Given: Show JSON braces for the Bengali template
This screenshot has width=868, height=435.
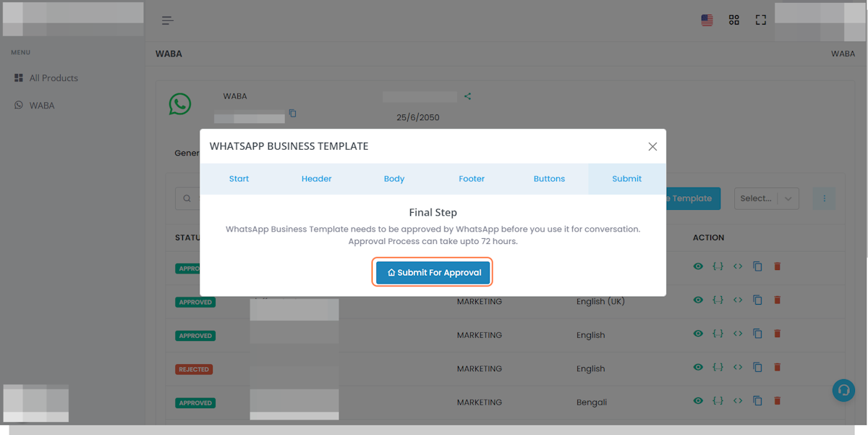Looking at the screenshot, I should (718, 400).
